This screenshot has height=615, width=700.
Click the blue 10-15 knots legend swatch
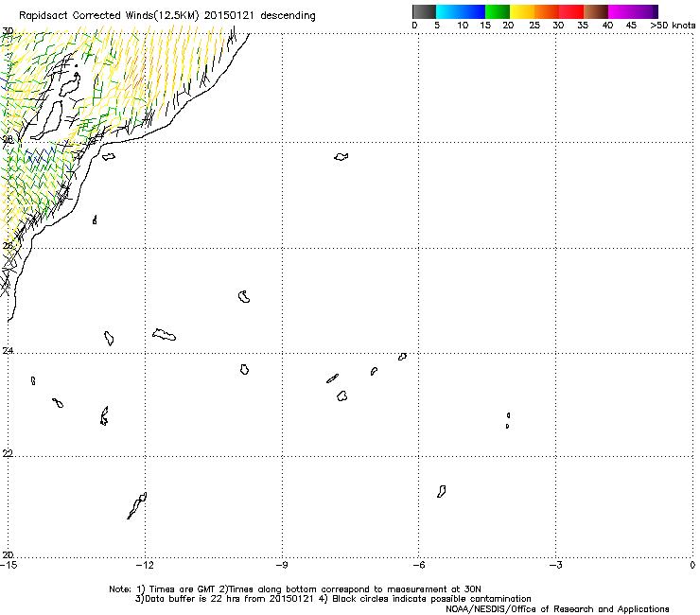coord(473,11)
